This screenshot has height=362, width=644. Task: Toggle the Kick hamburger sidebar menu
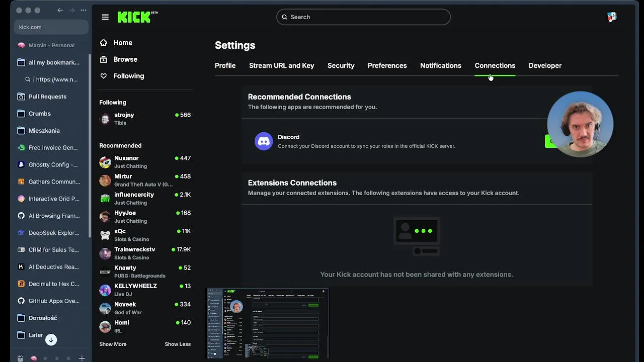(x=105, y=17)
